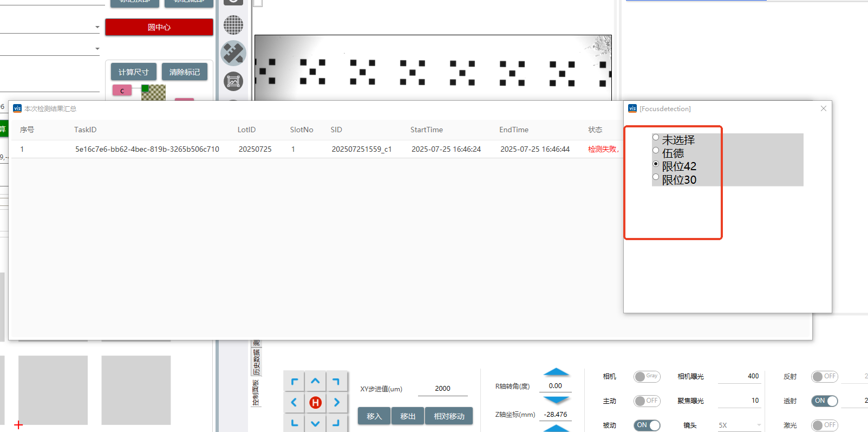Screen dimensions: 868x432
Task: Enable the 反射 toggle
Action: coord(824,376)
